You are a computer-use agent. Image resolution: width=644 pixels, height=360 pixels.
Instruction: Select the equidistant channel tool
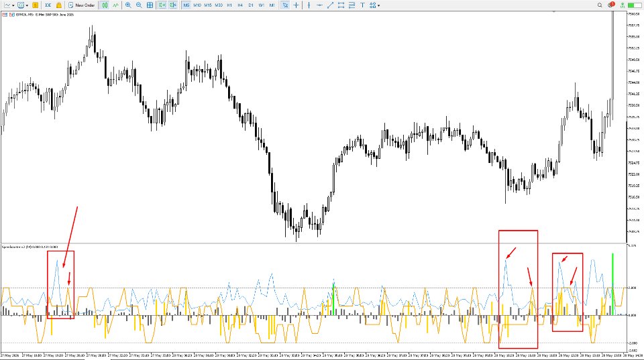341,5
